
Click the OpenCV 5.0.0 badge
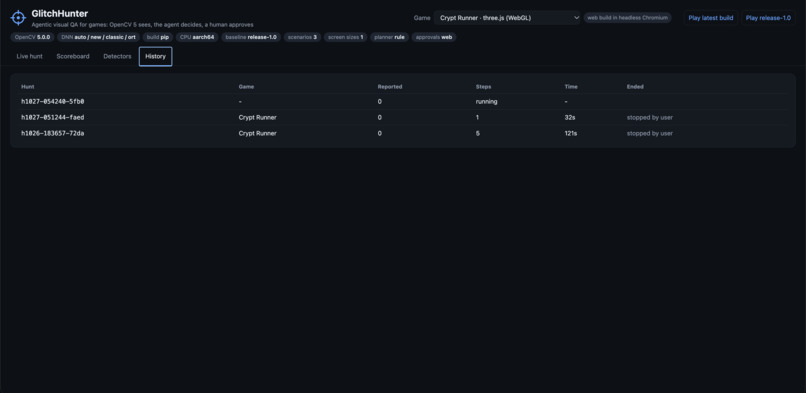[x=32, y=37]
